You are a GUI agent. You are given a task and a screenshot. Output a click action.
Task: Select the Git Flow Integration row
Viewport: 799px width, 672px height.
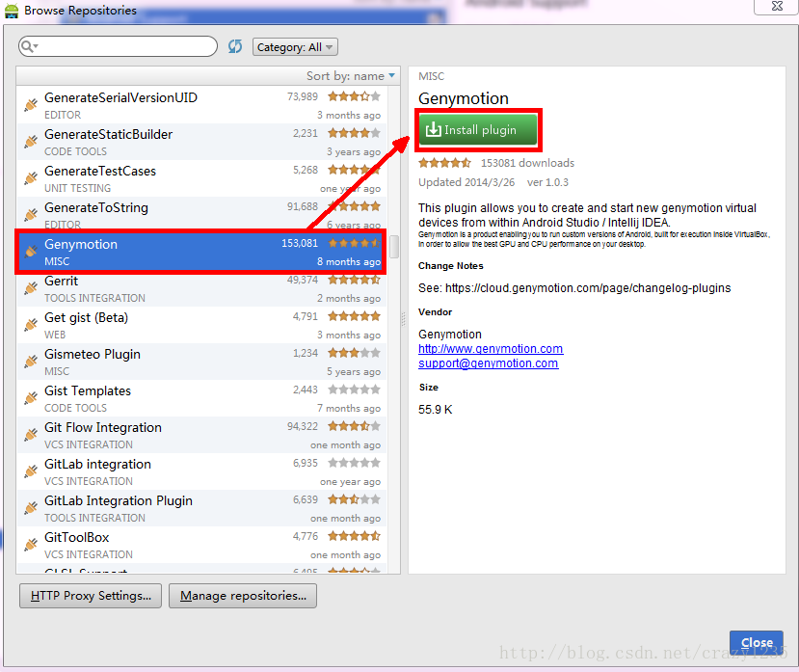coord(202,435)
